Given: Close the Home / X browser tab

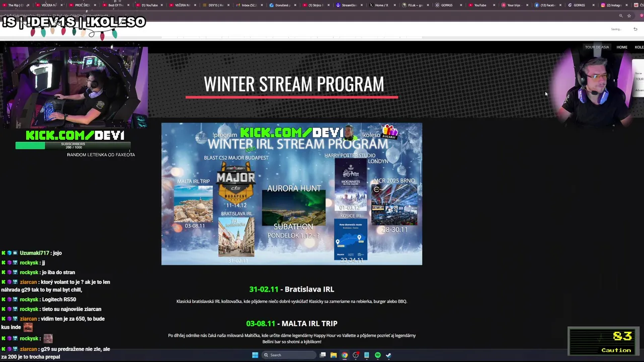Looking at the screenshot, I should [394, 5].
